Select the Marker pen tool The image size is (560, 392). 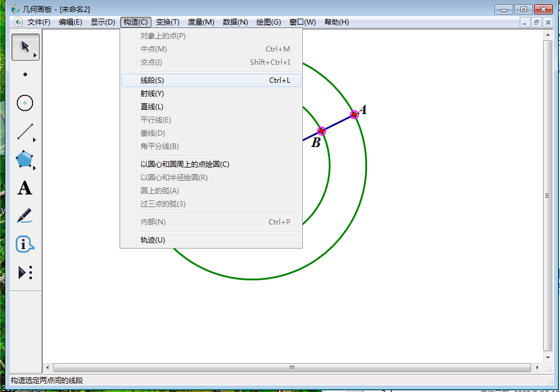[25, 216]
